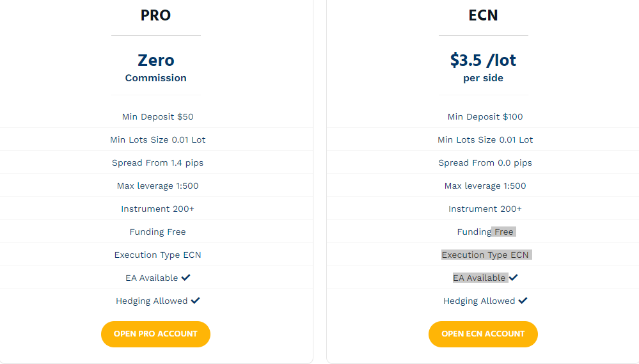Click the Open Pro Account button
The image size is (639, 364).
[155, 334]
